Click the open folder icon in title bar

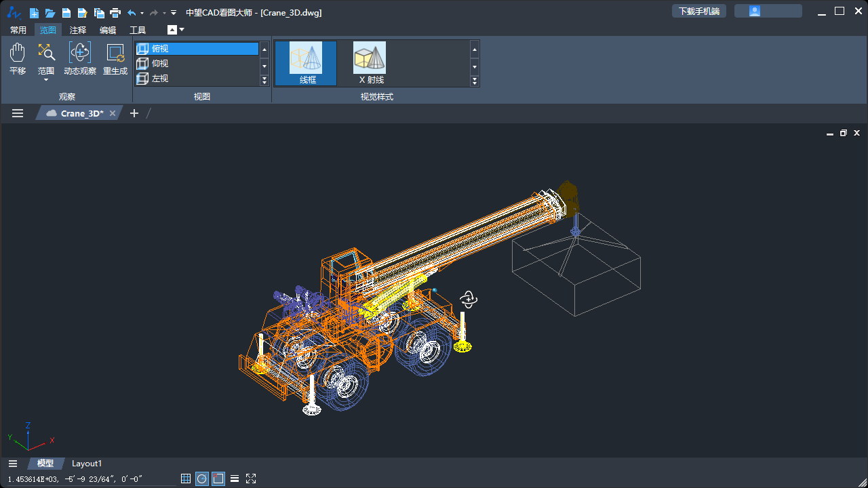tap(50, 13)
